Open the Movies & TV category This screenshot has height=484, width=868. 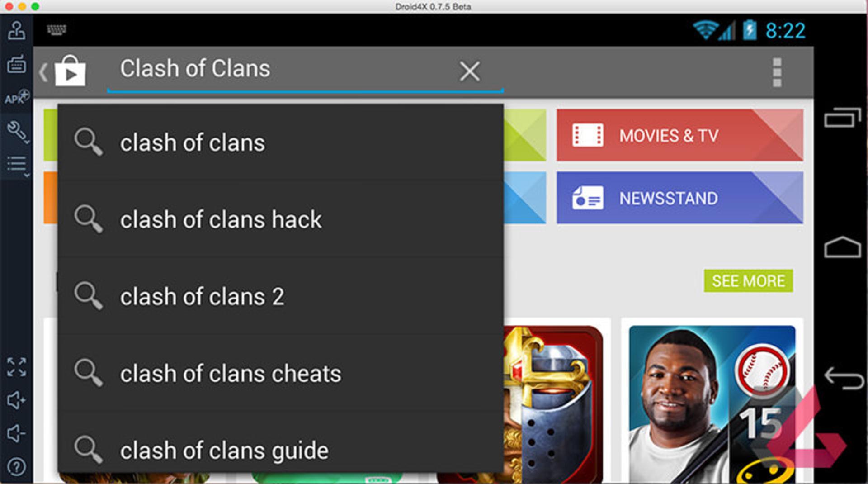(x=680, y=135)
